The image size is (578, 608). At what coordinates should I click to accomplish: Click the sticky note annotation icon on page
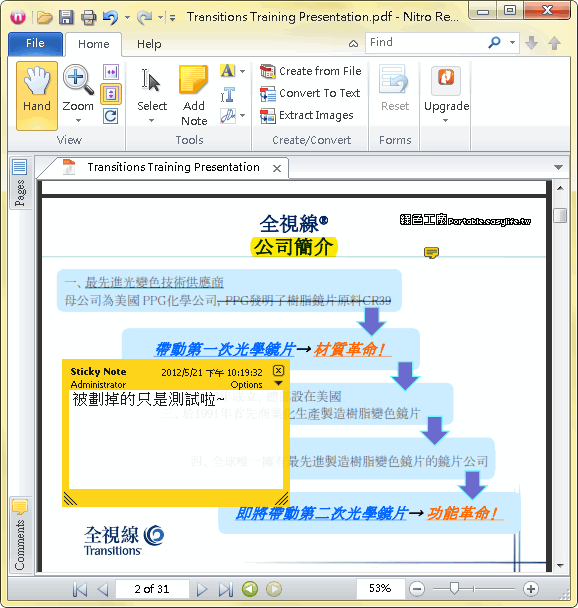[431, 252]
